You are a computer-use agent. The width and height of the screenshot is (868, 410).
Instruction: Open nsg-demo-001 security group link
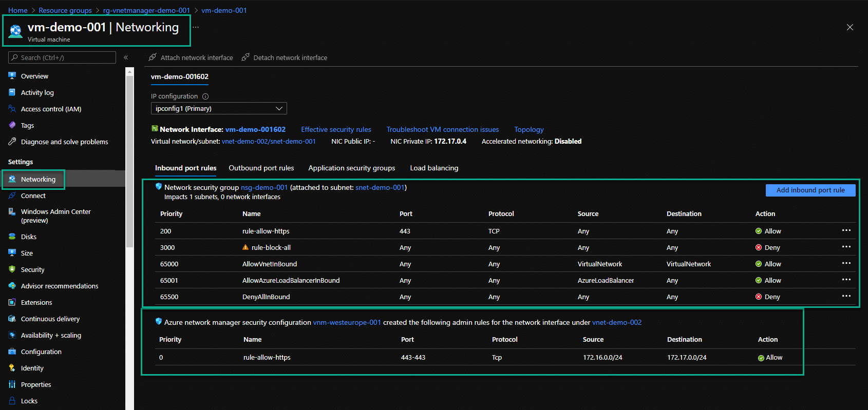(x=264, y=187)
